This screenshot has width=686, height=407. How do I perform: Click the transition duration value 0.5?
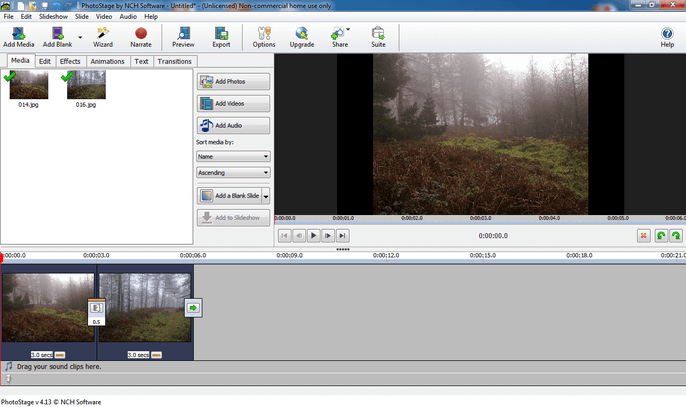point(97,322)
